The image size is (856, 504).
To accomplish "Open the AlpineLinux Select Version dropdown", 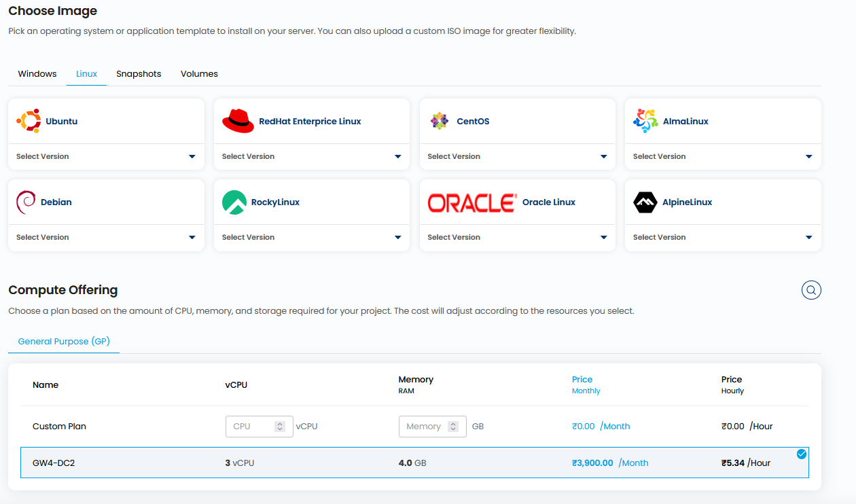I will click(723, 237).
